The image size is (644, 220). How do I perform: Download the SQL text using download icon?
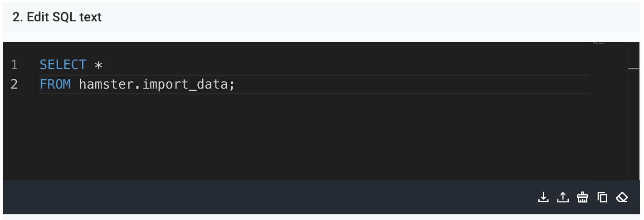[543, 197]
